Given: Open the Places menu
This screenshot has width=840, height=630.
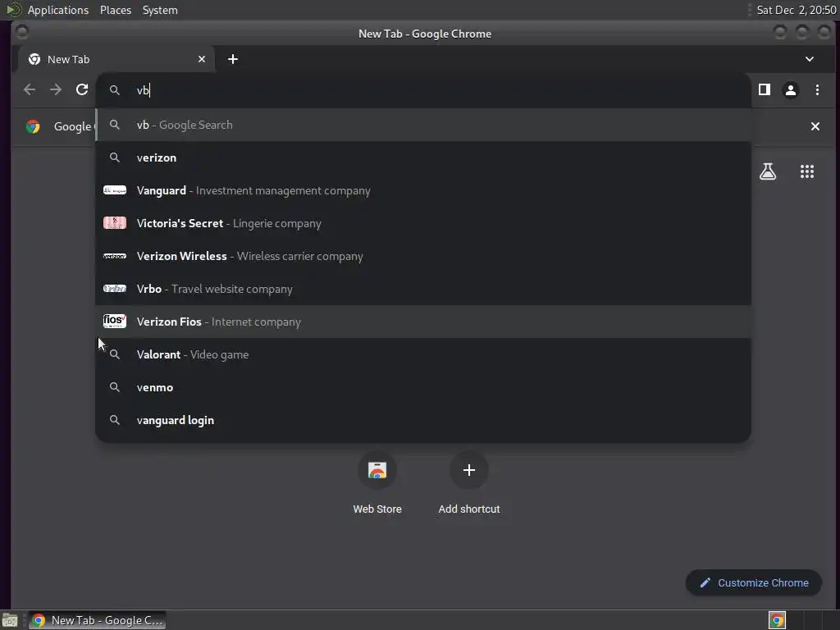Looking at the screenshot, I should point(116,10).
